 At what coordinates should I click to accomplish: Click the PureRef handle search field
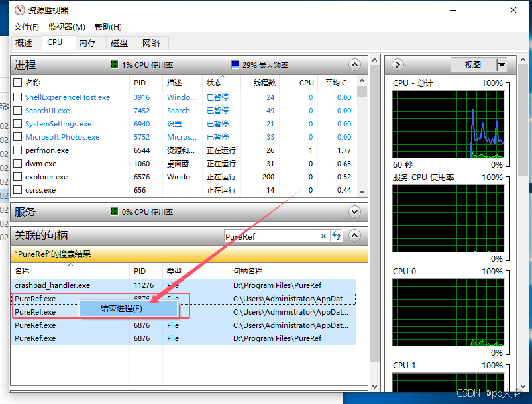pos(272,236)
